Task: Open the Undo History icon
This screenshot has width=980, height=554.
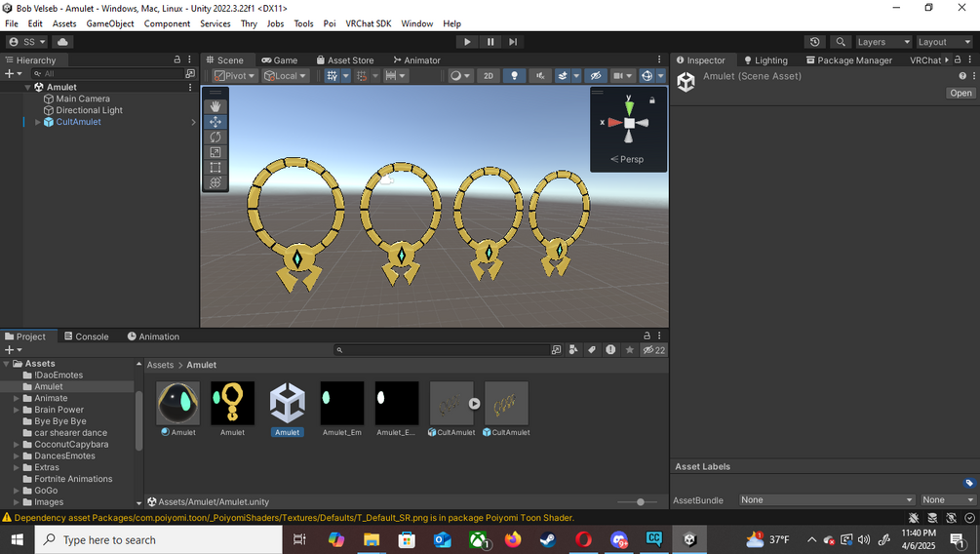Action: [814, 42]
